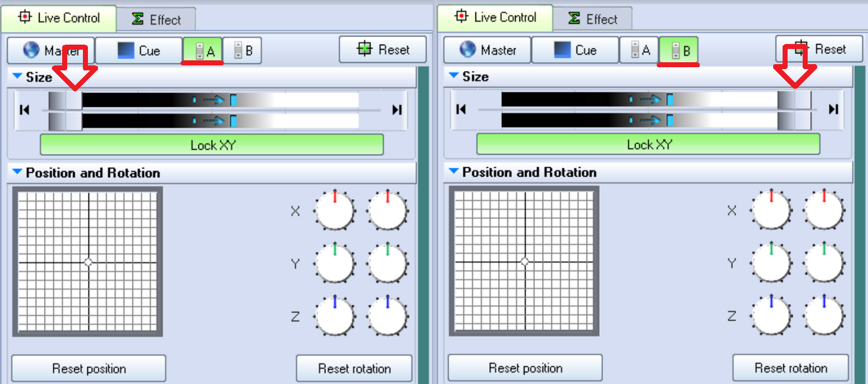
Task: Collapse the Size section in left panel
Action: click(x=18, y=77)
